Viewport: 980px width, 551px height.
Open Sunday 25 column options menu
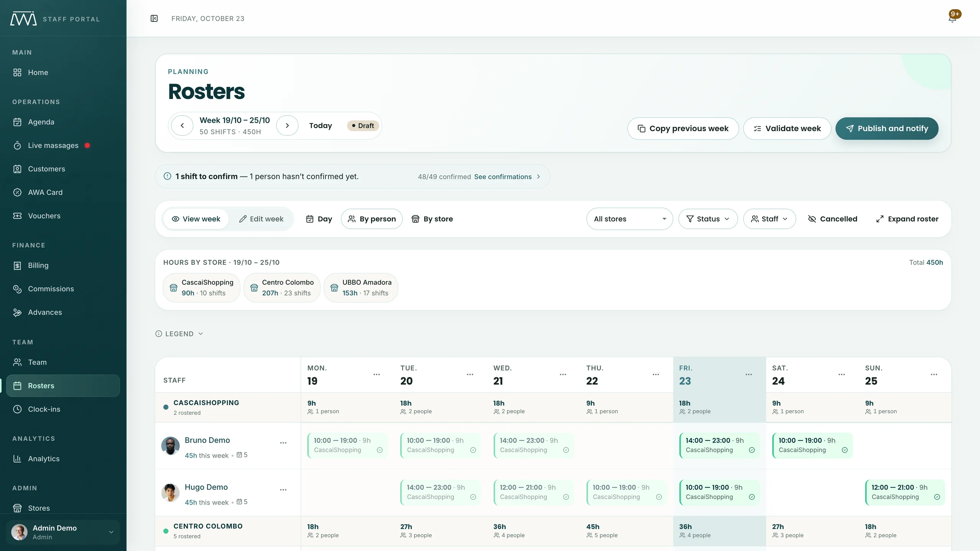tap(934, 375)
